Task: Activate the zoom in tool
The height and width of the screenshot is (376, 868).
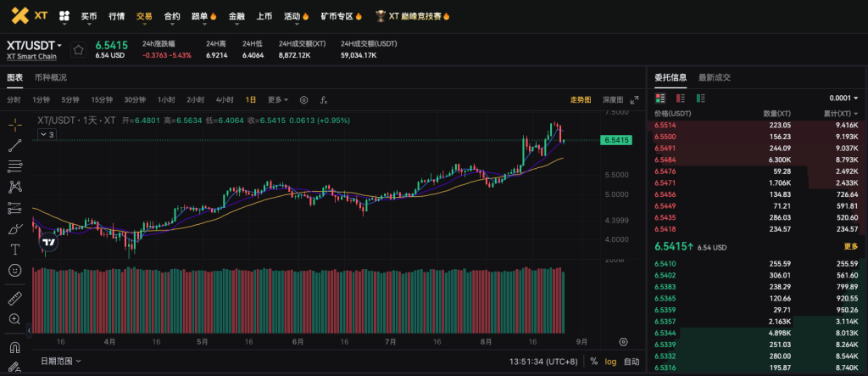Action: tap(15, 319)
